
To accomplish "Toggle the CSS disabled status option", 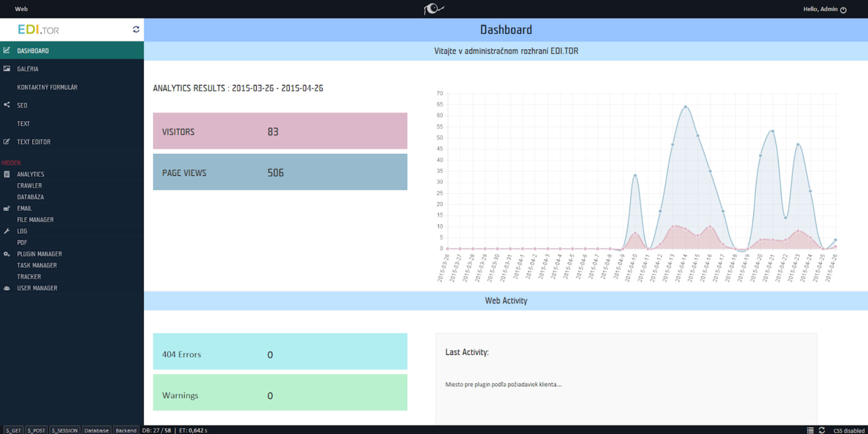I will (848, 430).
